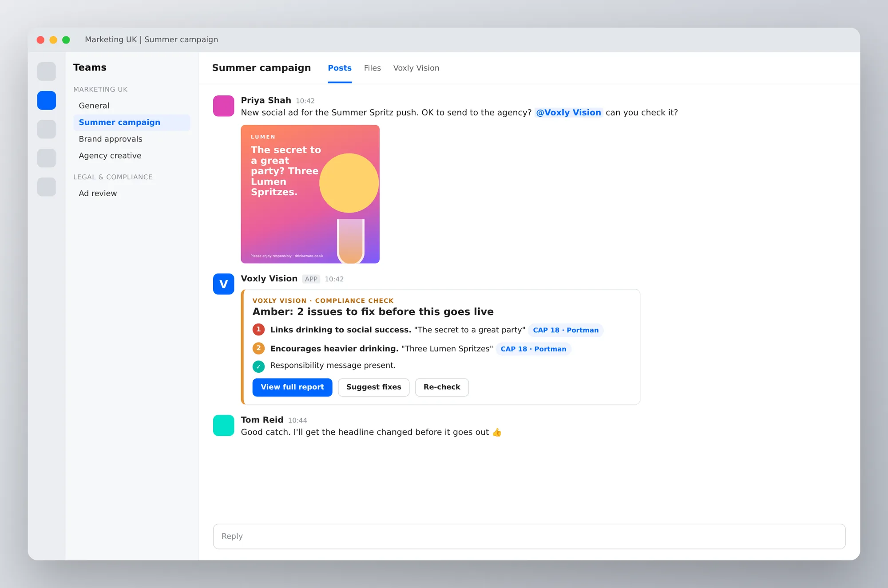Open the Files tab
Screen dimensions: 888x588
point(372,68)
